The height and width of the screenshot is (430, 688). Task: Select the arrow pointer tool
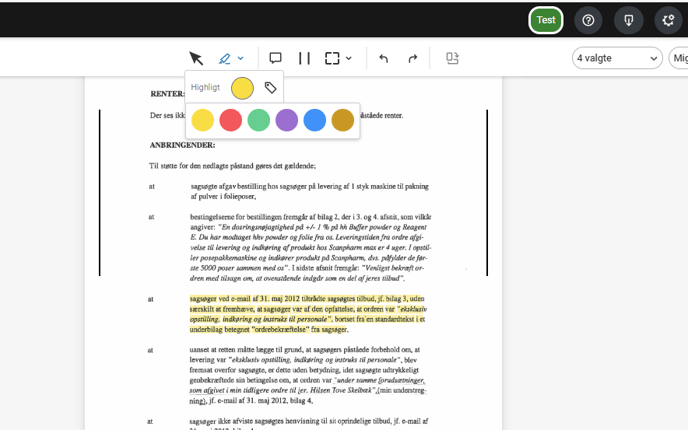pos(196,58)
